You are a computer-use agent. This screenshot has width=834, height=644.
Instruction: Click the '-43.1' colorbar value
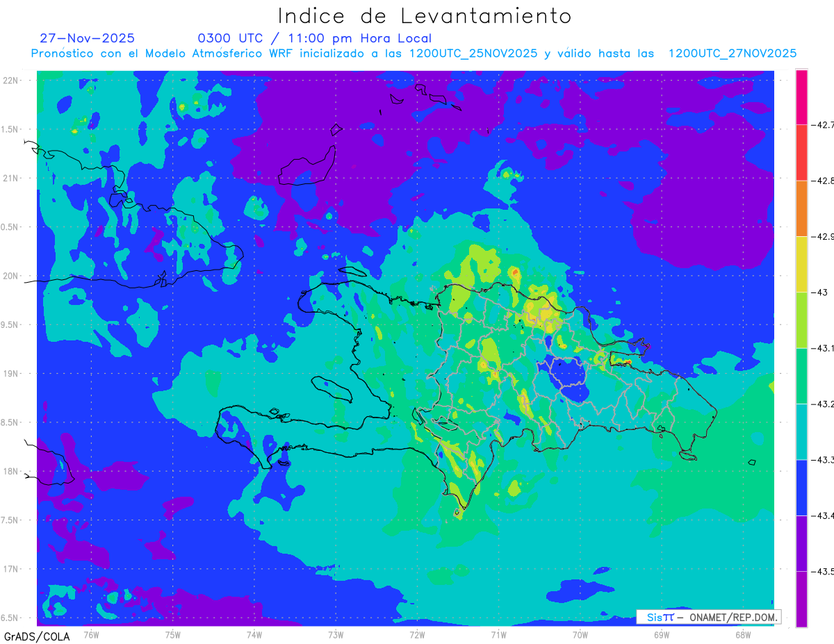pyautogui.click(x=821, y=348)
